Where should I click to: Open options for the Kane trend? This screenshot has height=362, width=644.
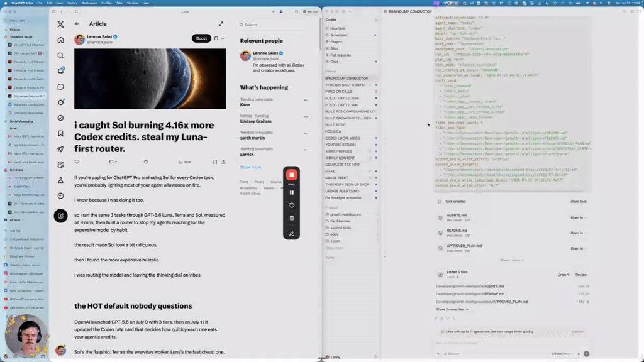pos(306,100)
